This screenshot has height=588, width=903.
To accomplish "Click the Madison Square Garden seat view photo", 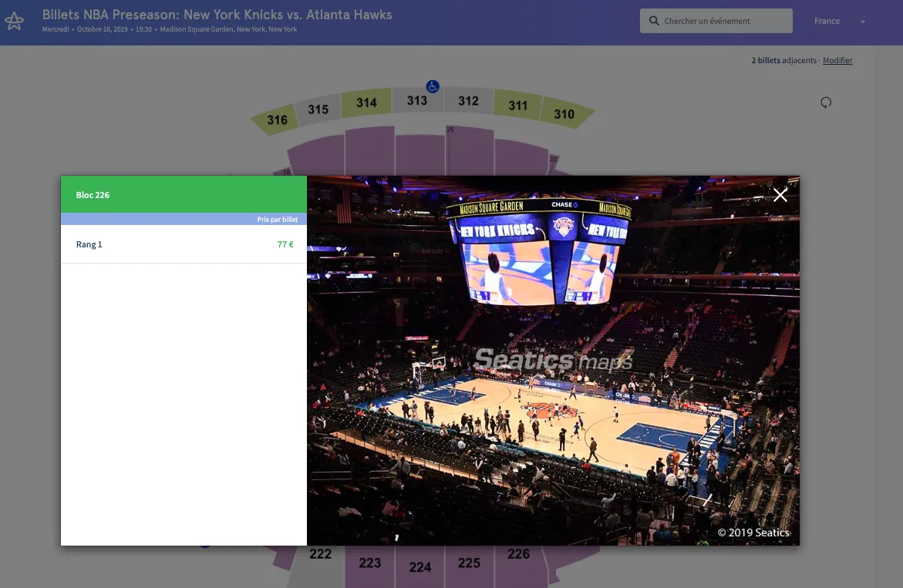I will tap(552, 361).
